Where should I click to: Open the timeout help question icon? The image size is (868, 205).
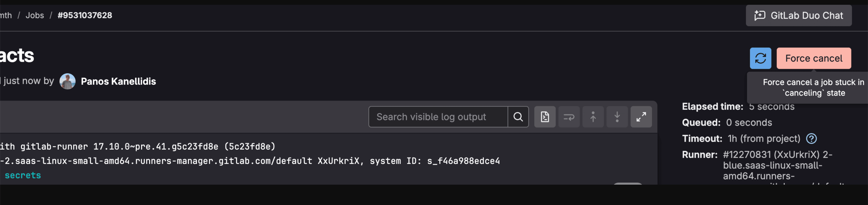coord(811,139)
